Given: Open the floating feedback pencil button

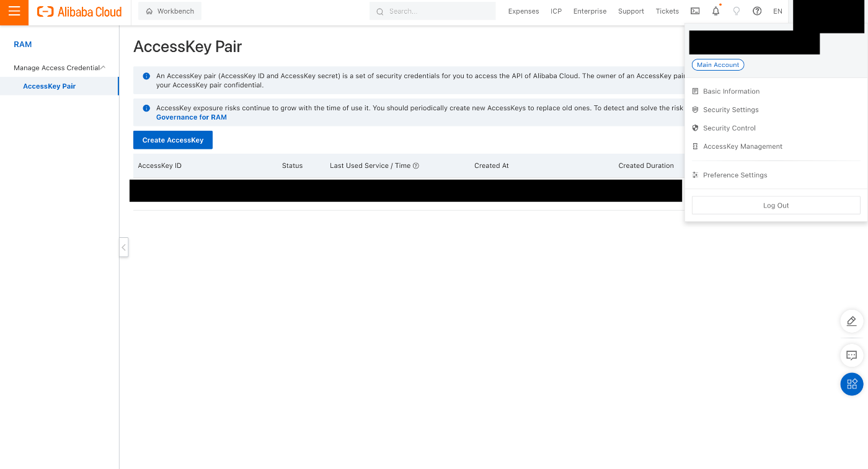Looking at the screenshot, I should tap(851, 322).
